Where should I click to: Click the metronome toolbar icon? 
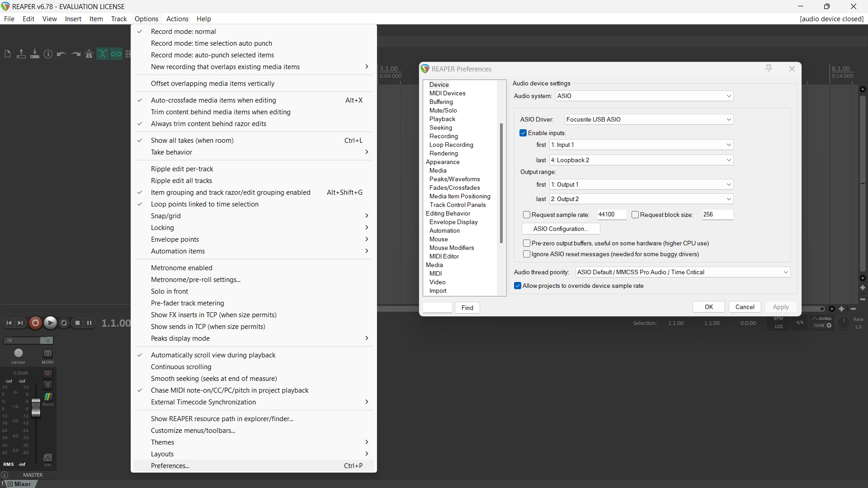(x=89, y=54)
